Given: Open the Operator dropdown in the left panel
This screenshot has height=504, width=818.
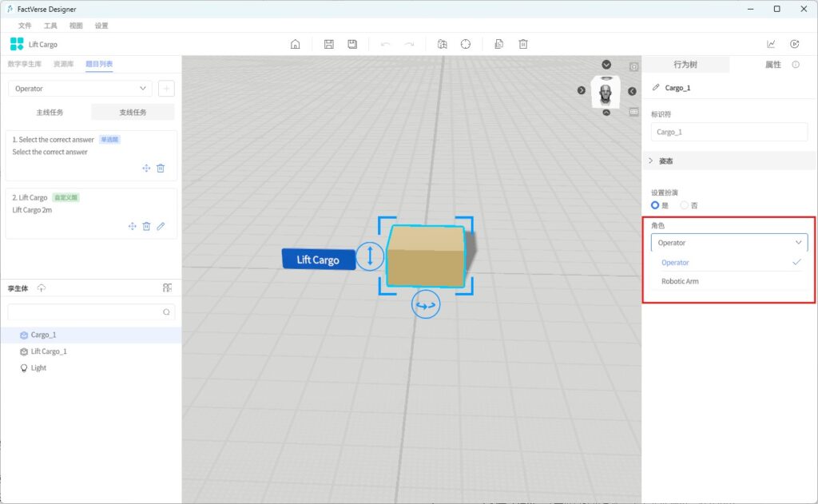Looking at the screenshot, I should pos(80,89).
